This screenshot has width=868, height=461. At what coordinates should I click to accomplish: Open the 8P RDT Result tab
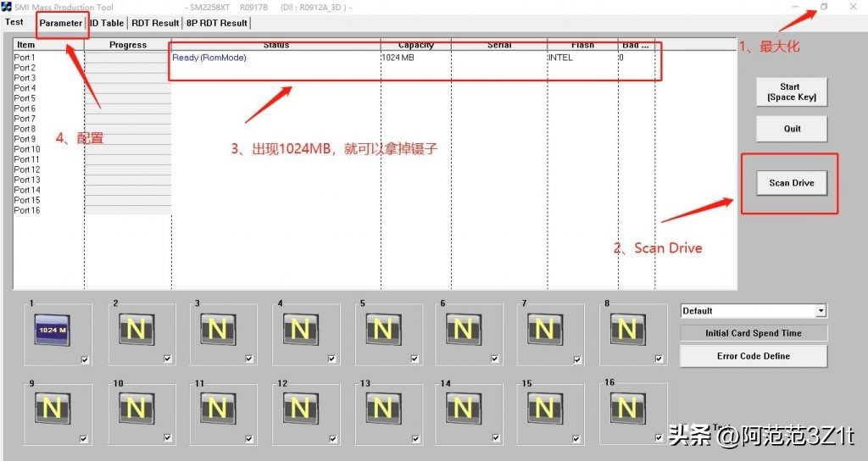point(216,23)
